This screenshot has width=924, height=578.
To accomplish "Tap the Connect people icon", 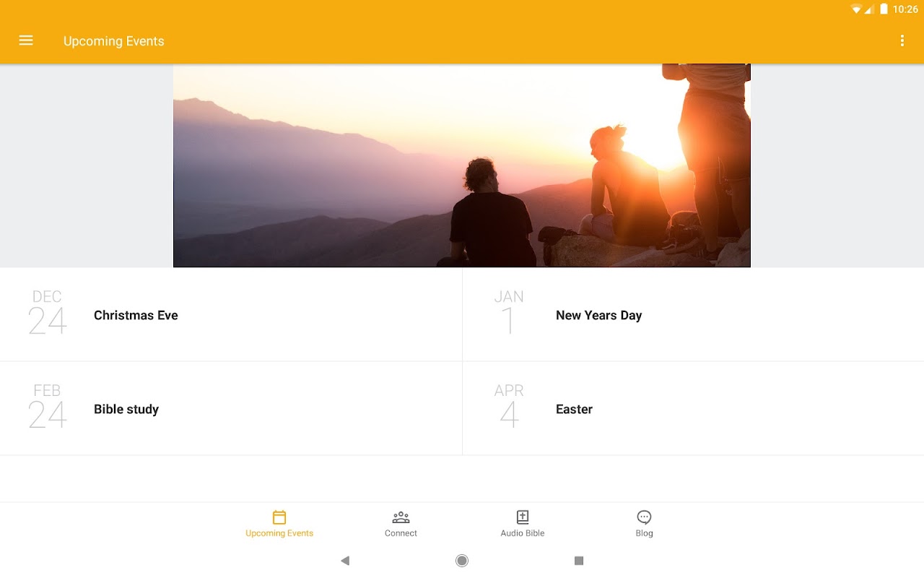I will point(401,517).
